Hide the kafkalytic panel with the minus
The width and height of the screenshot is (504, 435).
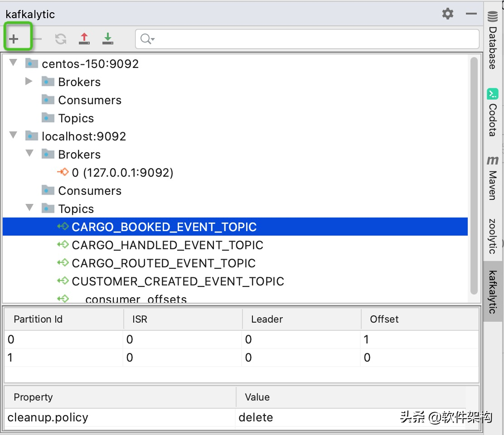coord(471,14)
